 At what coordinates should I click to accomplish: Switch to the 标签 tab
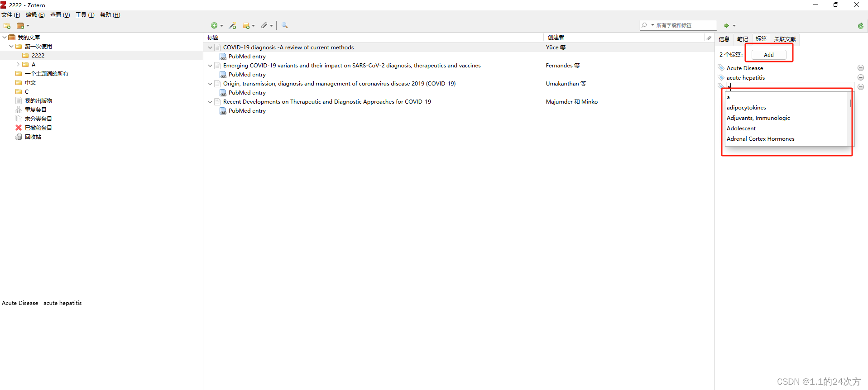tap(761, 39)
